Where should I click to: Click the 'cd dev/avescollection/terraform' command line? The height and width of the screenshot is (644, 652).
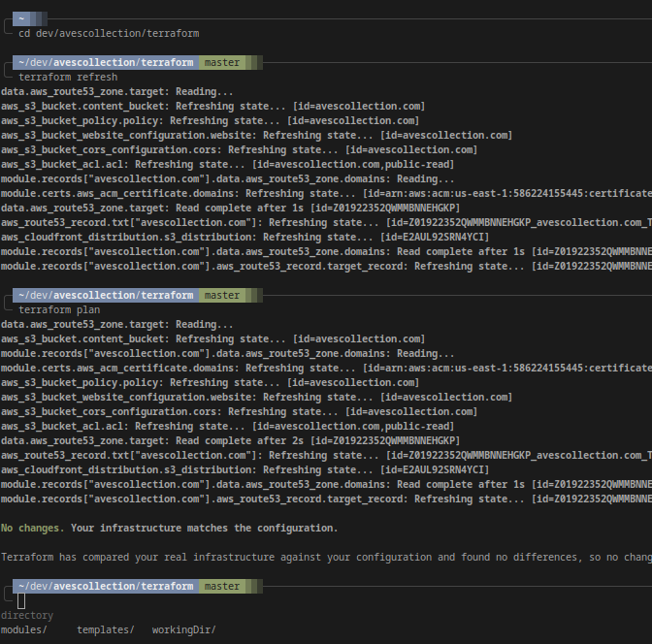point(109,33)
